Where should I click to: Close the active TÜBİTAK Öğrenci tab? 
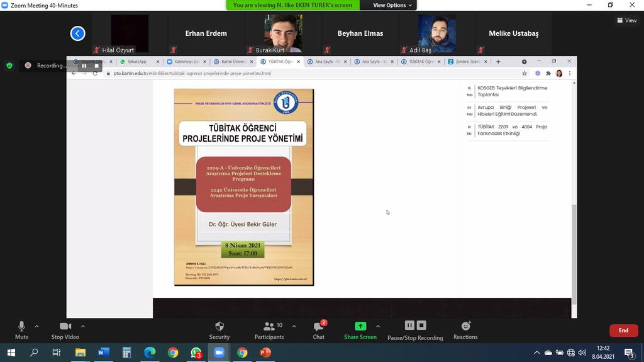299,62
